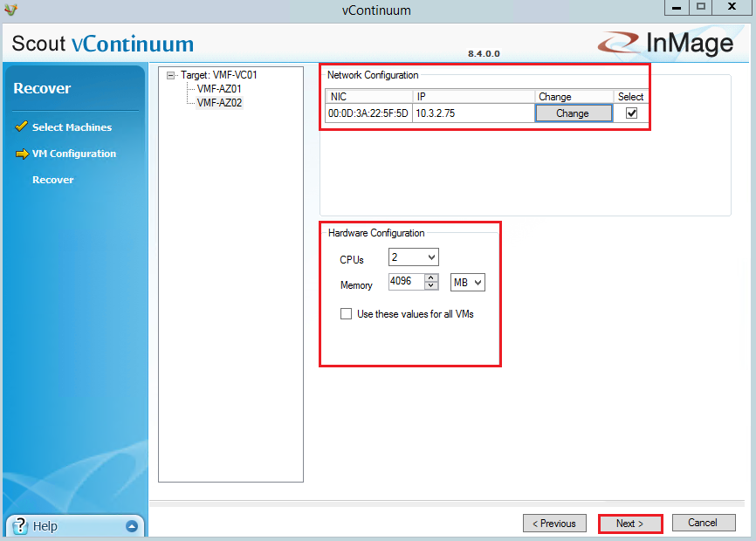Screen dimensions: 756x541
Task: Click the Help question mark icon
Action: pyautogui.click(x=21, y=526)
